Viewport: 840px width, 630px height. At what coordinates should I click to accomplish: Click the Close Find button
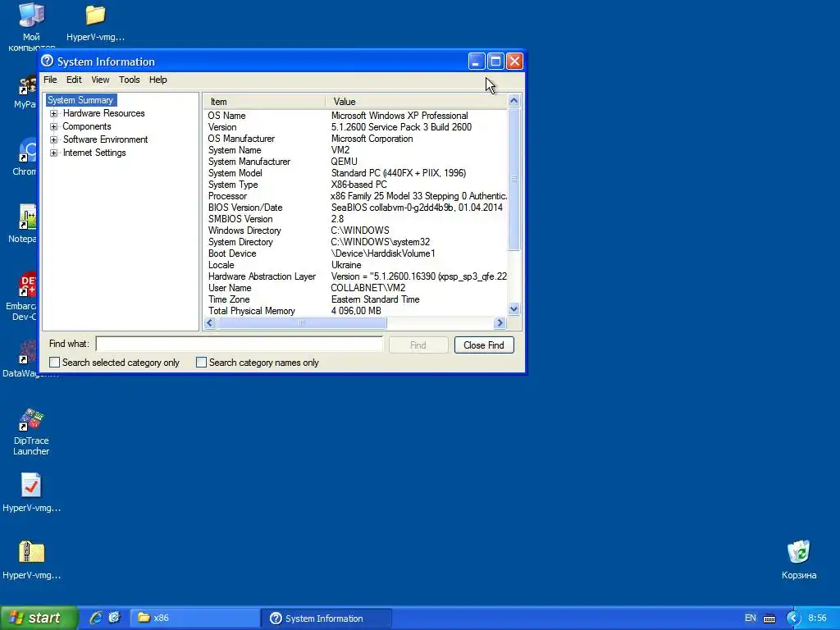484,345
